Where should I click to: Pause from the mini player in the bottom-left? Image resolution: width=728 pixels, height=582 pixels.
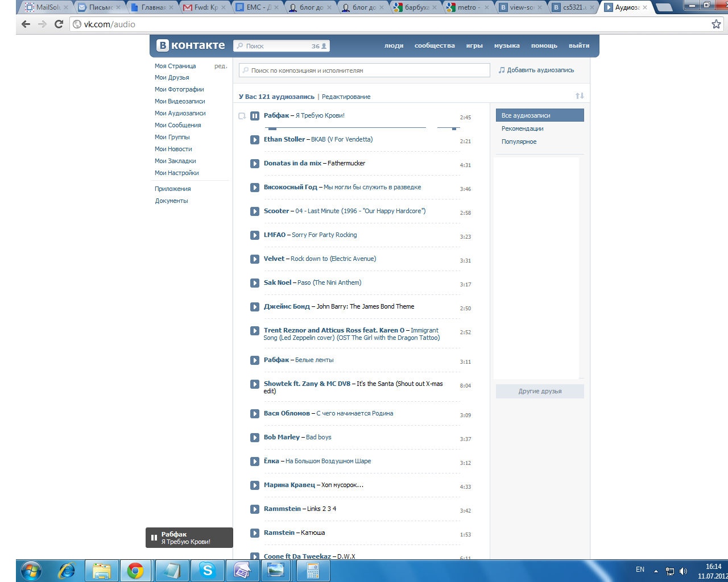[x=154, y=538]
